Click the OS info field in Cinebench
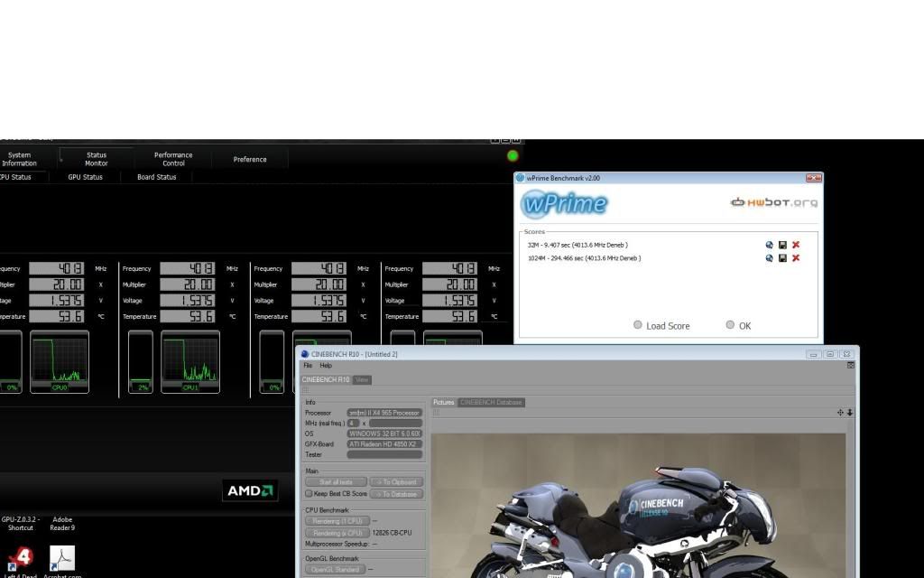 [384, 433]
